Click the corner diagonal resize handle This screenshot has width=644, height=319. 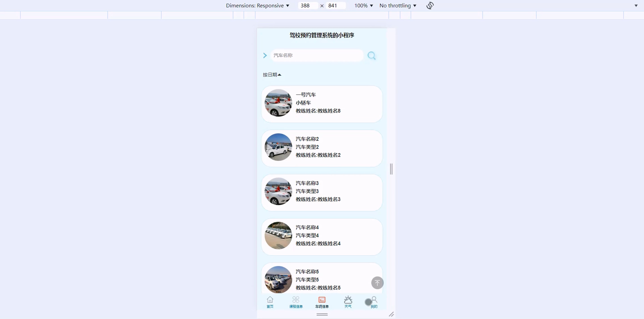(391, 314)
